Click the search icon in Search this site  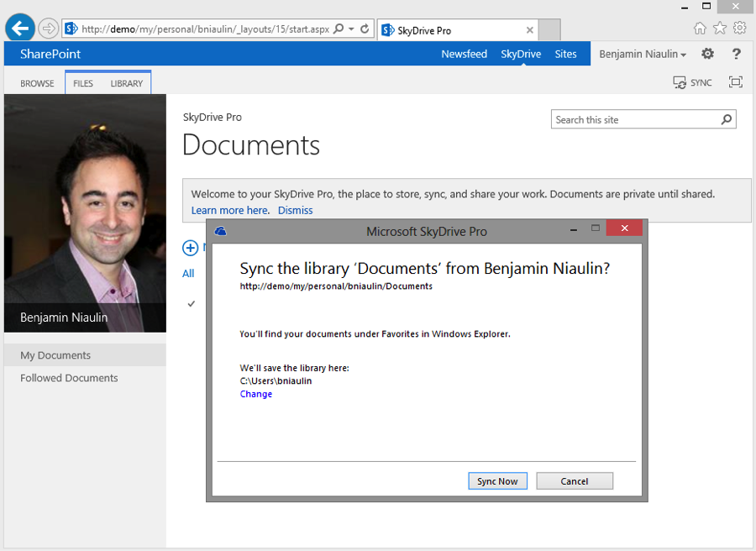pyautogui.click(x=726, y=119)
